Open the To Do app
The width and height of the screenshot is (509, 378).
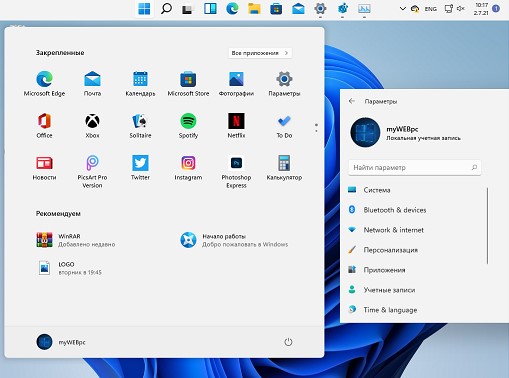(x=284, y=125)
